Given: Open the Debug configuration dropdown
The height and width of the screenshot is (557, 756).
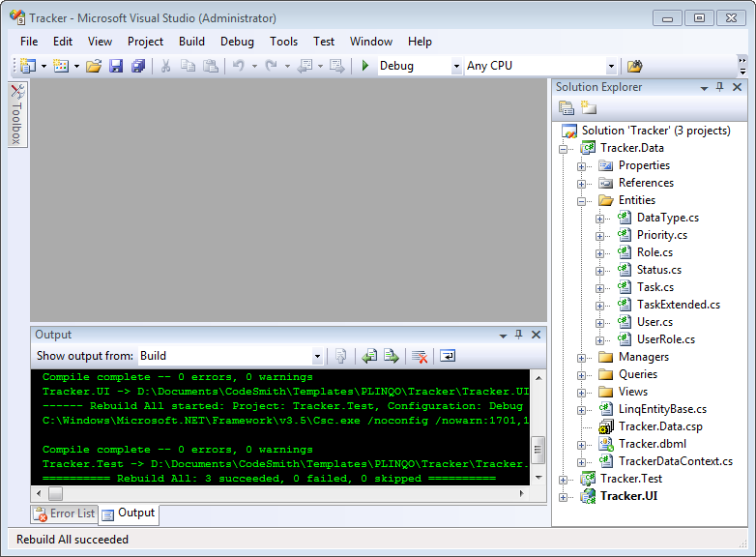Looking at the screenshot, I should point(456,66).
